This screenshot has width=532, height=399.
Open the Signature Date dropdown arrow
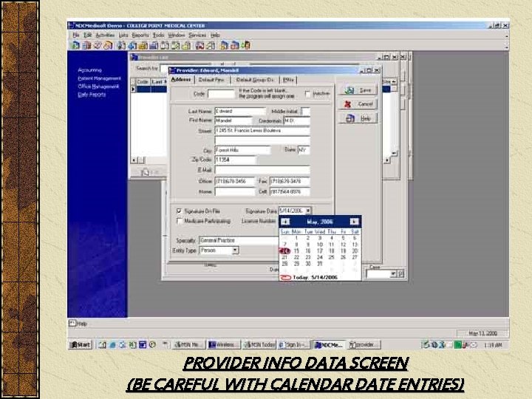pyautogui.click(x=308, y=211)
